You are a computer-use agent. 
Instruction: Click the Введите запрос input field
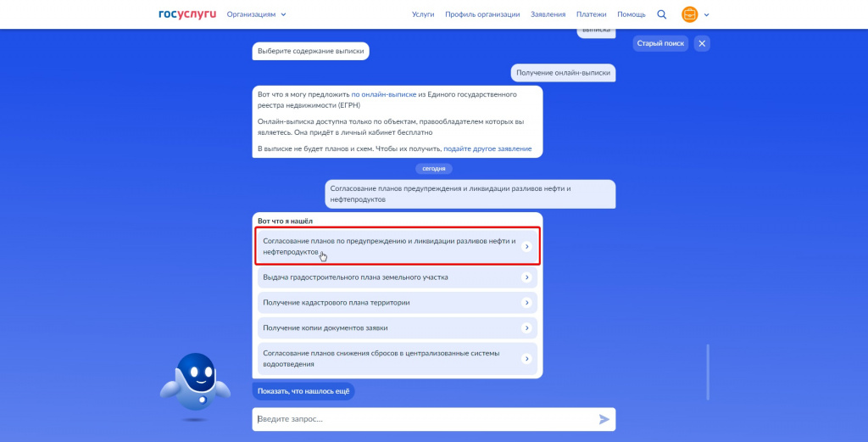click(426, 419)
